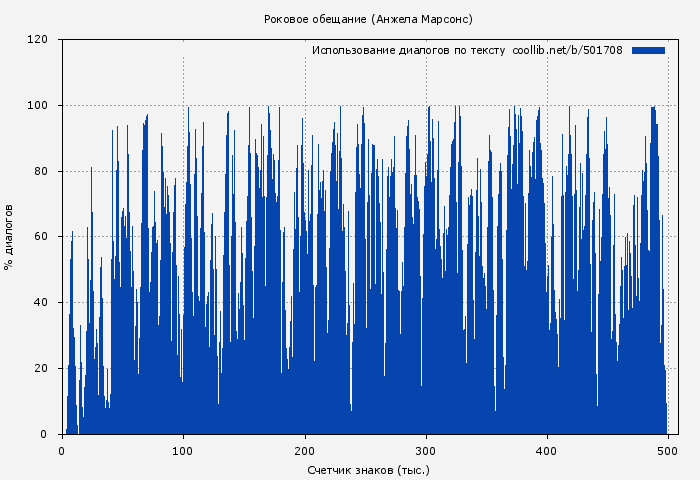Screen dimensions: 700x480
Task: Select the 120 tick on y-axis
Action: coord(38,40)
